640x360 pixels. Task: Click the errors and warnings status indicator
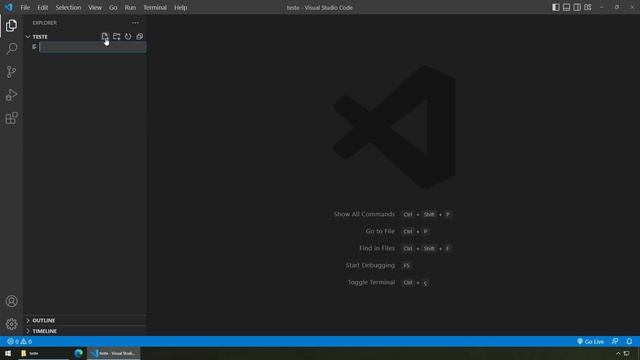pyautogui.click(x=20, y=342)
